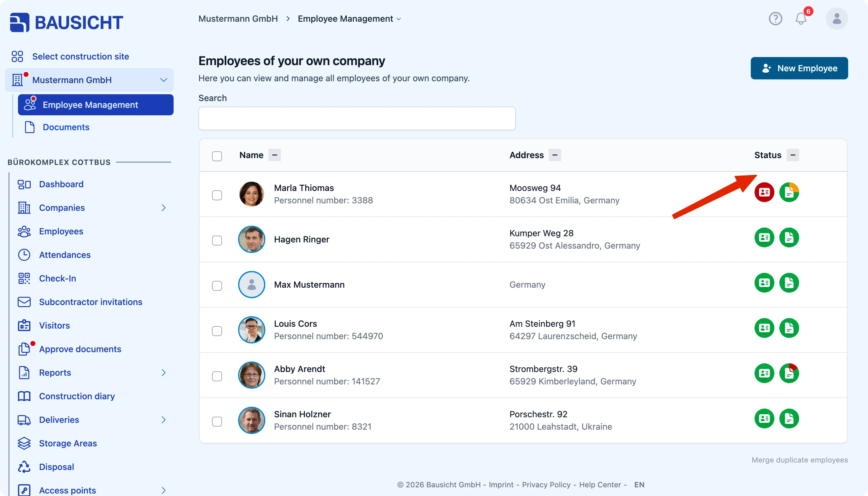Click Abby Arendt ID card status icon
This screenshot has width=868, height=496.
click(x=764, y=373)
